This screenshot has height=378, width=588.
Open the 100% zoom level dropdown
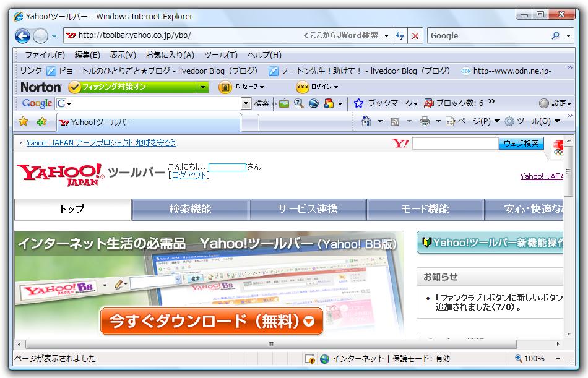click(x=558, y=359)
